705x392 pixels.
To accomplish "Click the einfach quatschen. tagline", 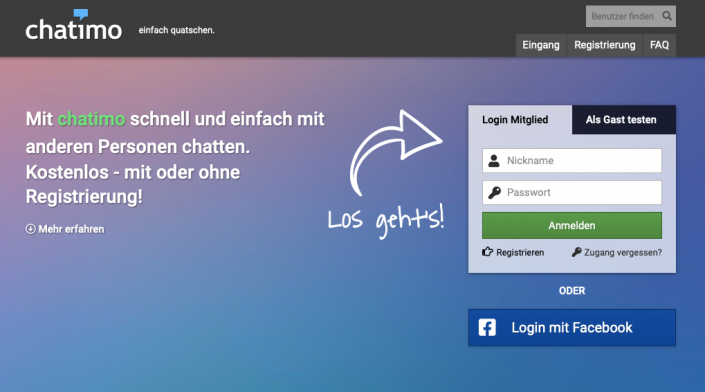I will [x=176, y=30].
